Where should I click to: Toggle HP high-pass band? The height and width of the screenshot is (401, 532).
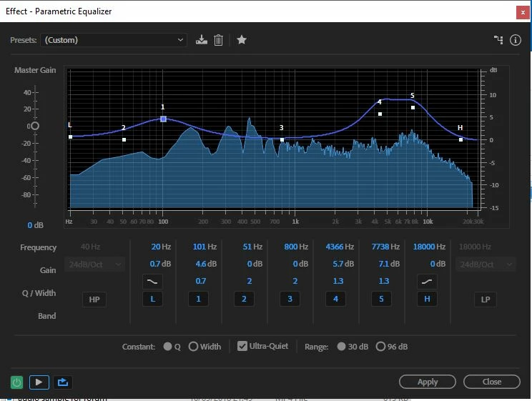coord(94,299)
